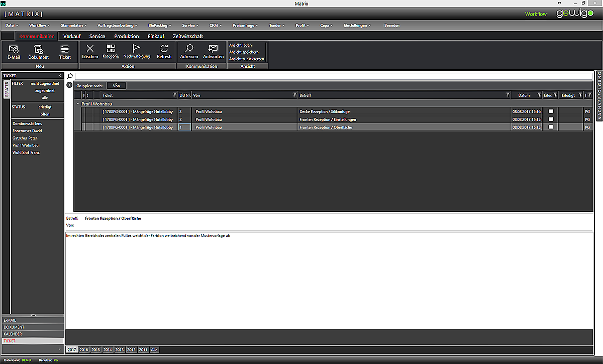
Task: Switch to the Produktion ribbon tab
Action: 126,36
